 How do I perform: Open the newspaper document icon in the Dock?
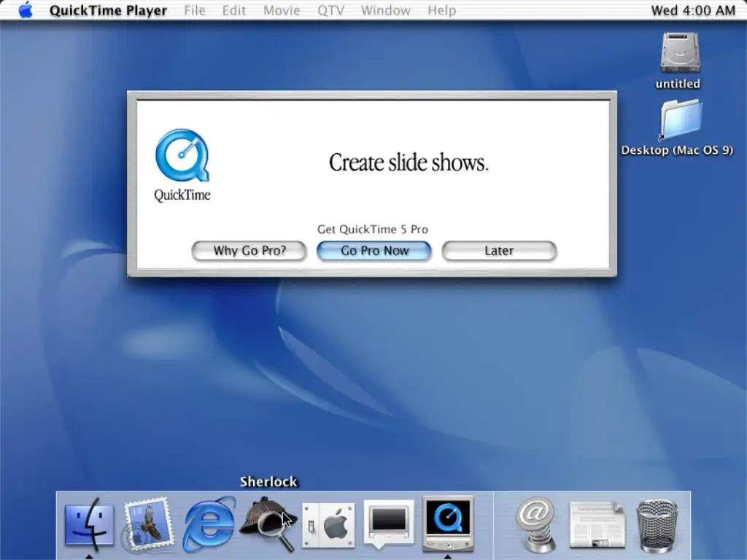coord(597,525)
